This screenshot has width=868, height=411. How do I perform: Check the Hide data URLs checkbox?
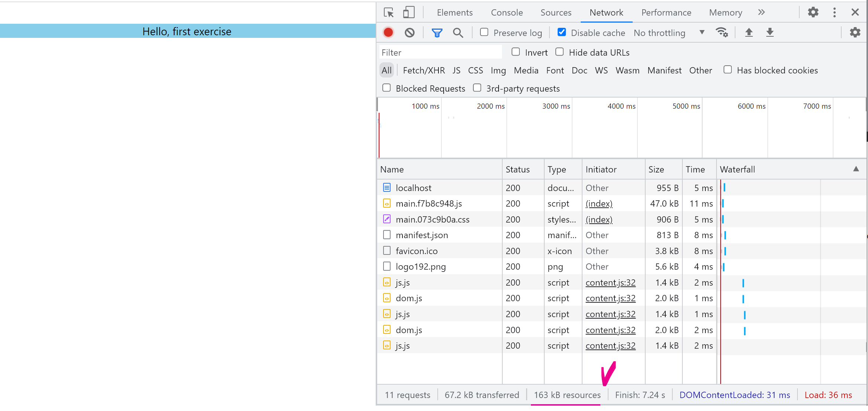coord(559,52)
